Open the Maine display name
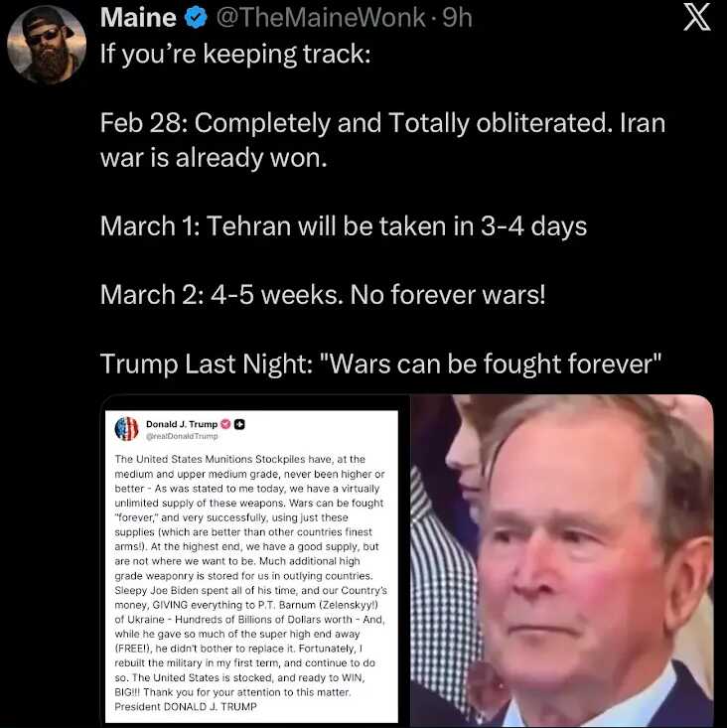Viewport: 727px width, 728px height. pyautogui.click(x=138, y=17)
